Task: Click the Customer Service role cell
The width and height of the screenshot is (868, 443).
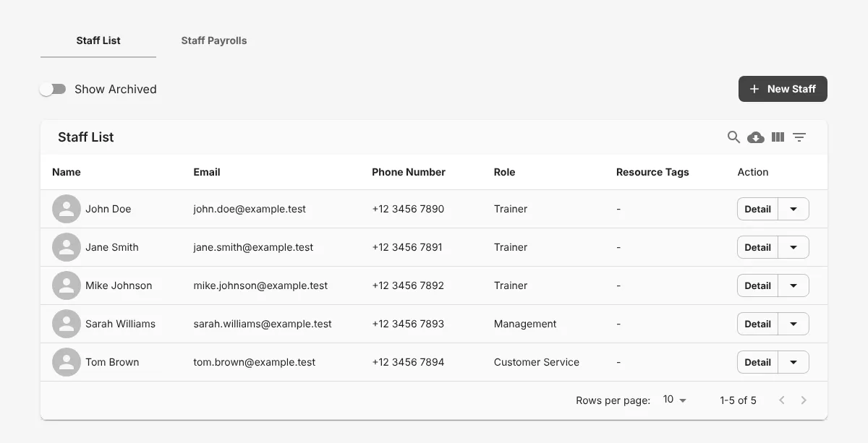Action: [537, 362]
